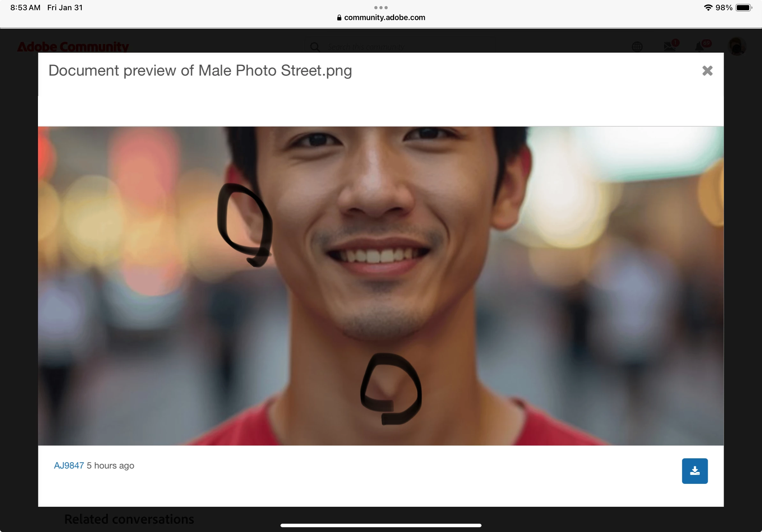Tap the battery indicator
This screenshot has width=762, height=532.
pyautogui.click(x=743, y=7)
